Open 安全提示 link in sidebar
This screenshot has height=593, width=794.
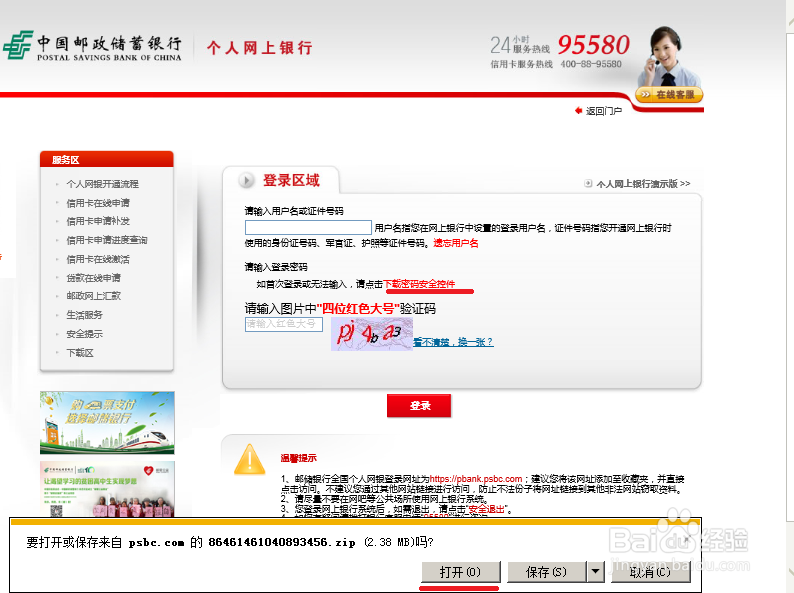84,334
